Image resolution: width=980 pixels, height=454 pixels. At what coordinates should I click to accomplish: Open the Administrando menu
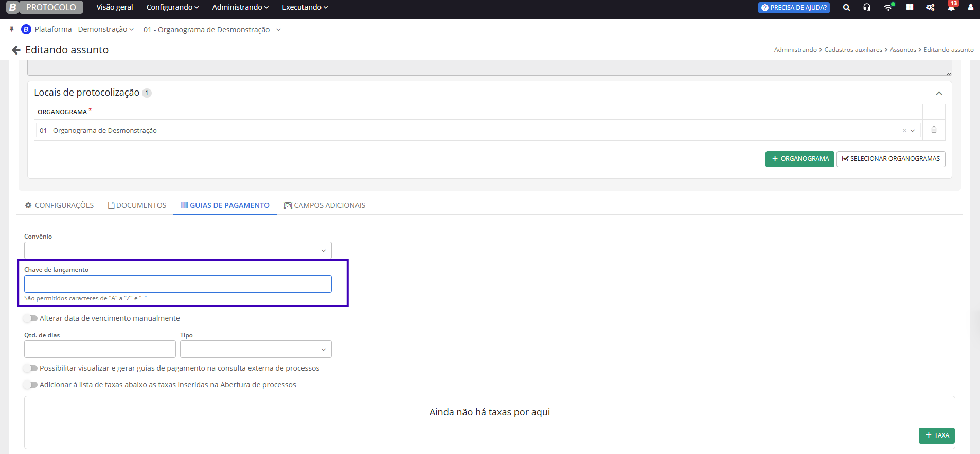click(240, 7)
